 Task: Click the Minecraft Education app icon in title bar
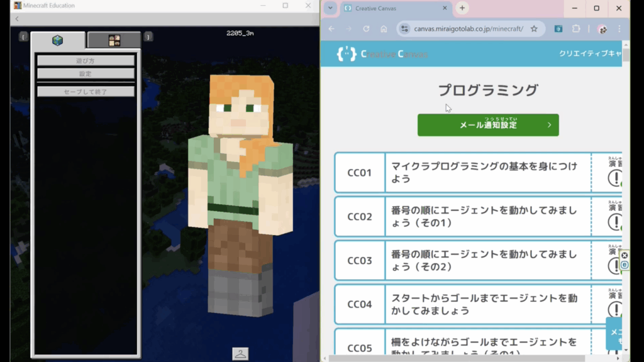pos(17,5)
